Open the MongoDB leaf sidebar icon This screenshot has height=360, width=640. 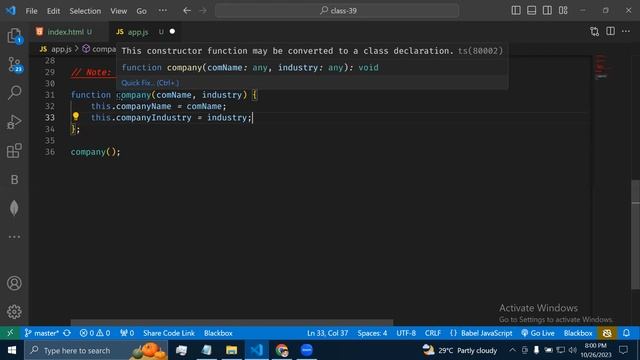click(14, 208)
